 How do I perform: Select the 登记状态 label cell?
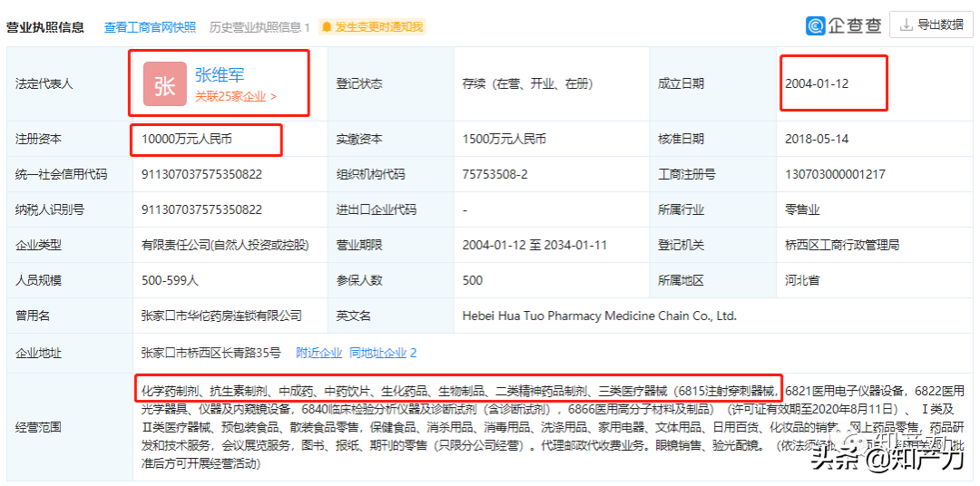[x=390, y=83]
